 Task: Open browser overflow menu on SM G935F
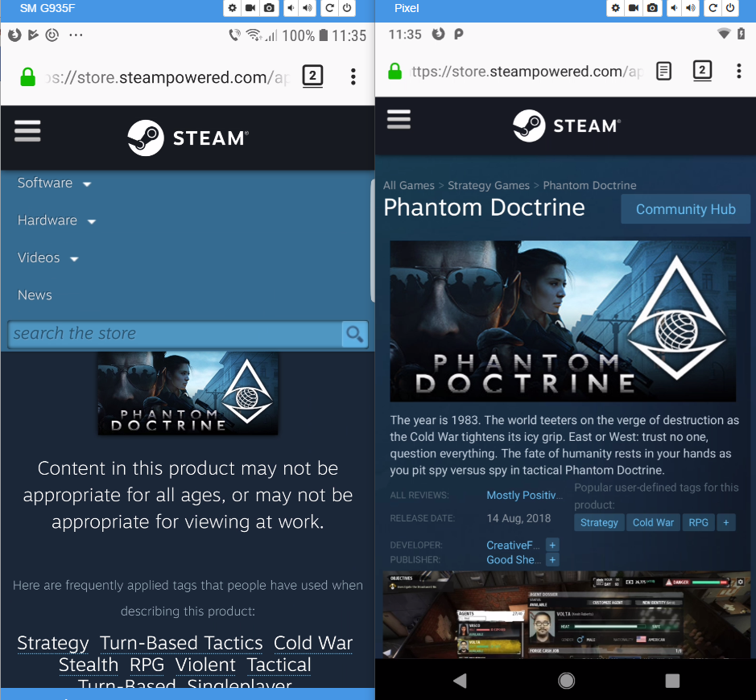[353, 76]
